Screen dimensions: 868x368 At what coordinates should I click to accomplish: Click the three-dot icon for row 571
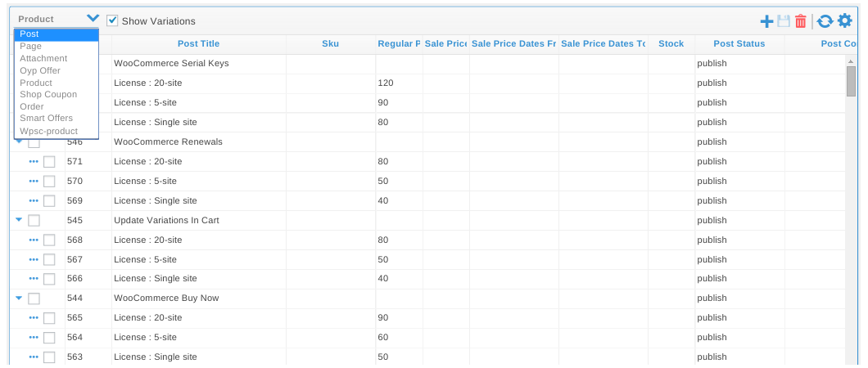pos(34,161)
